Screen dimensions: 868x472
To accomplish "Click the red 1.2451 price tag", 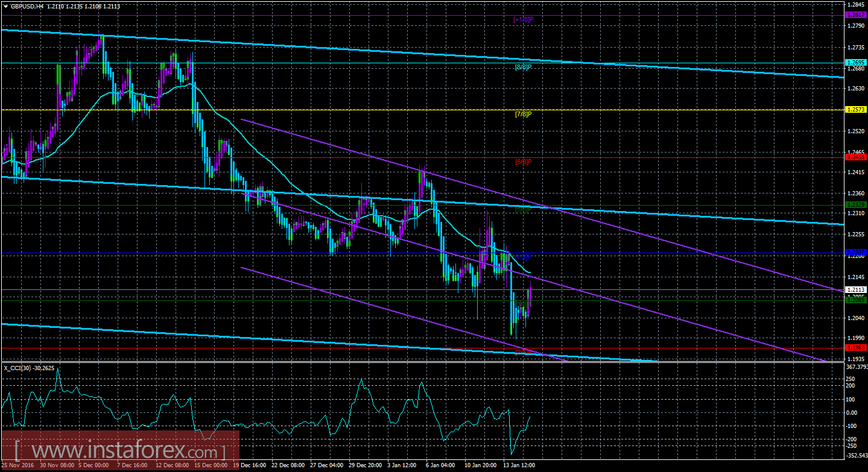I will 856,157.
